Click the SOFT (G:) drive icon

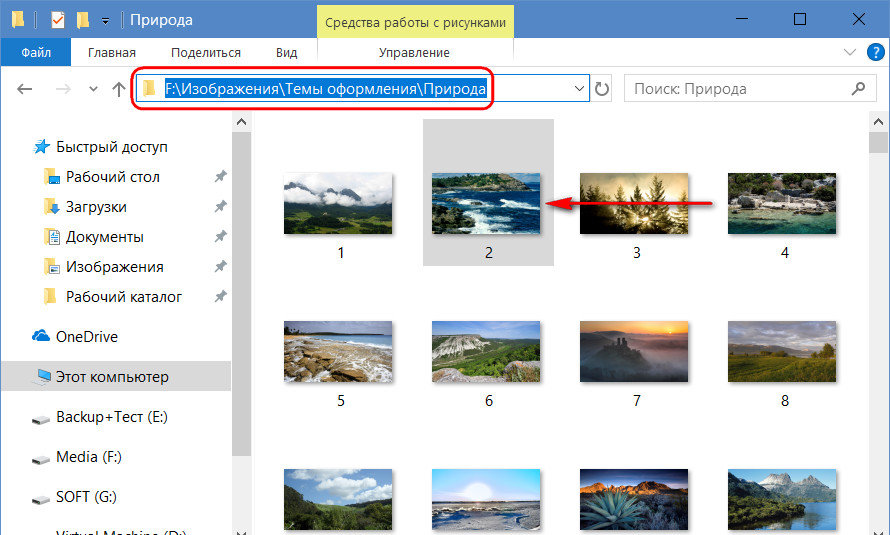[x=41, y=499]
